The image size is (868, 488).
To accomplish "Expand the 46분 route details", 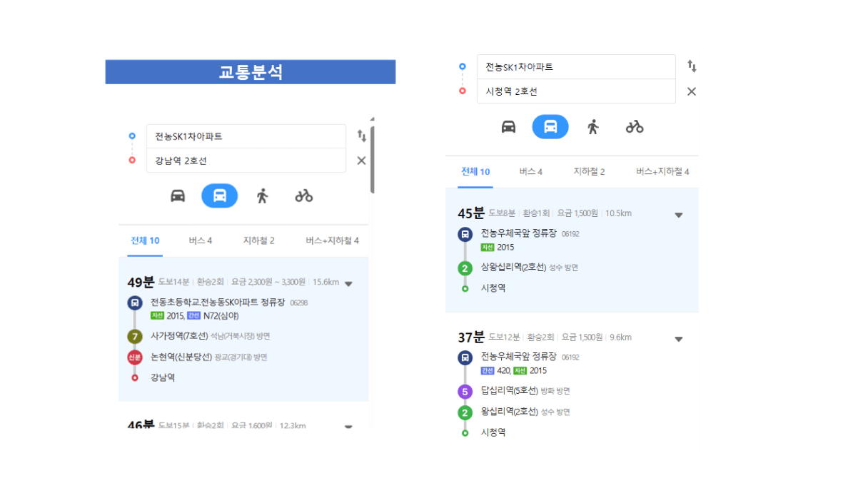I will pyautogui.click(x=348, y=427).
